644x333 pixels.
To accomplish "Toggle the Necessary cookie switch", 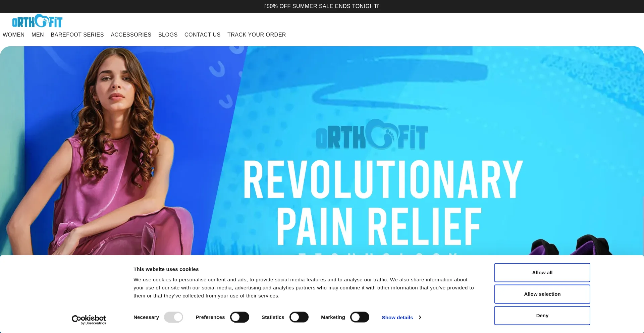I will 173,317.
